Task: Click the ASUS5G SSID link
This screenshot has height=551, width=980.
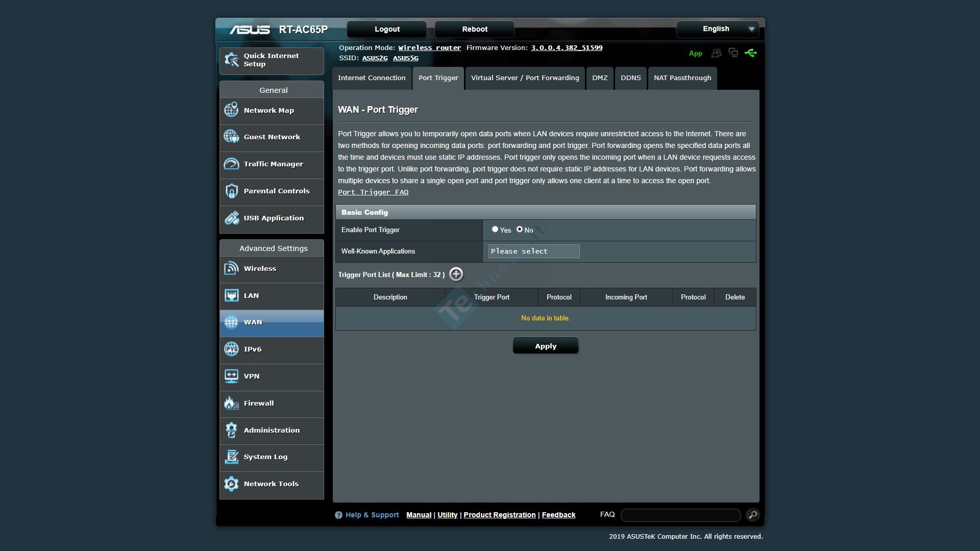Action: click(x=406, y=58)
